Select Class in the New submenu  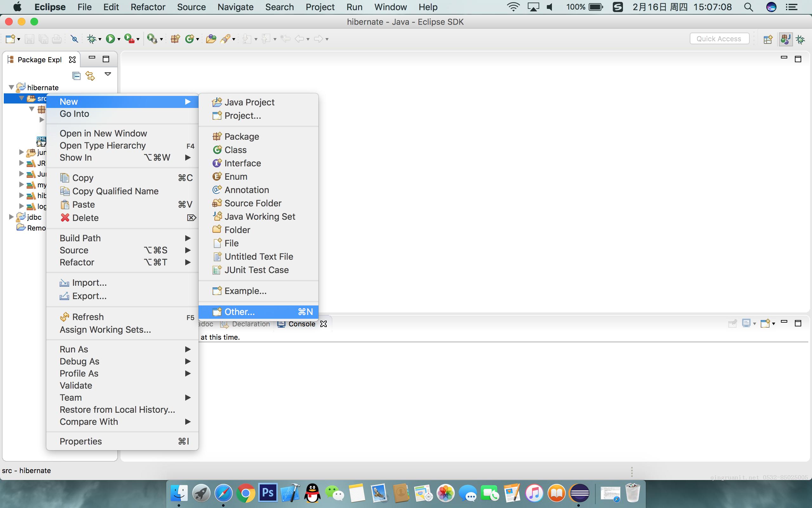[259, 150]
